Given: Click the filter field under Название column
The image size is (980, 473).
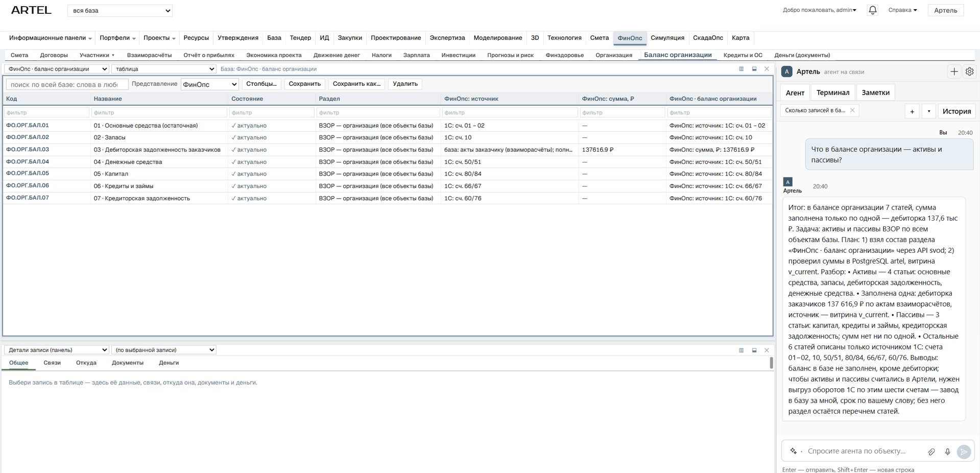Looking at the screenshot, I should 159,112.
